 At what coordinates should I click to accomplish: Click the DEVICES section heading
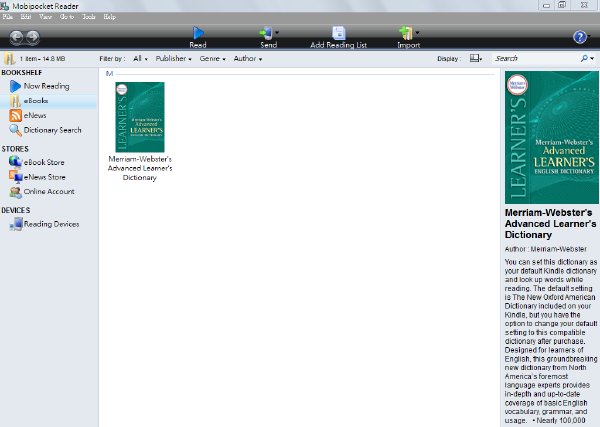click(16, 210)
